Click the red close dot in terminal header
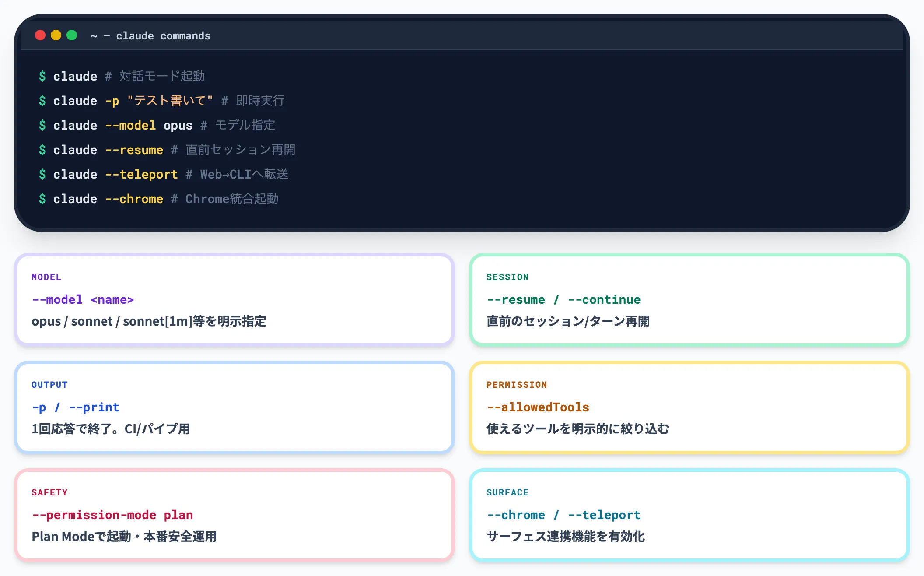The width and height of the screenshot is (924, 576). coord(40,35)
